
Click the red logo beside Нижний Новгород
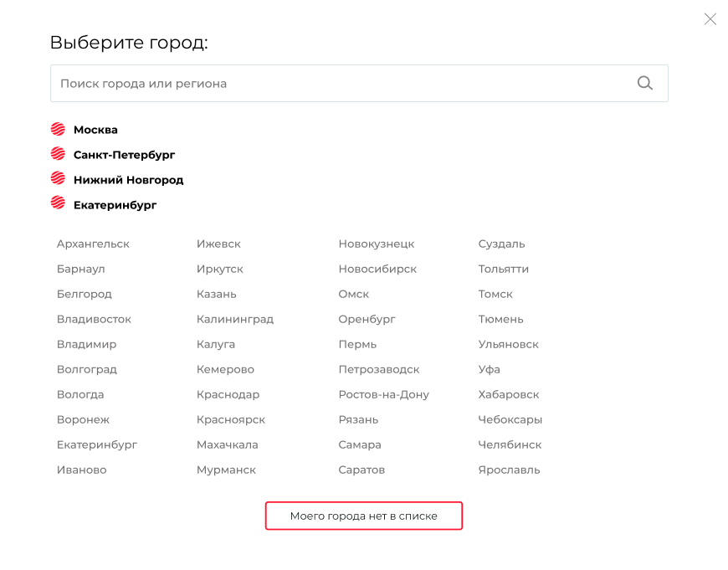pyautogui.click(x=58, y=178)
